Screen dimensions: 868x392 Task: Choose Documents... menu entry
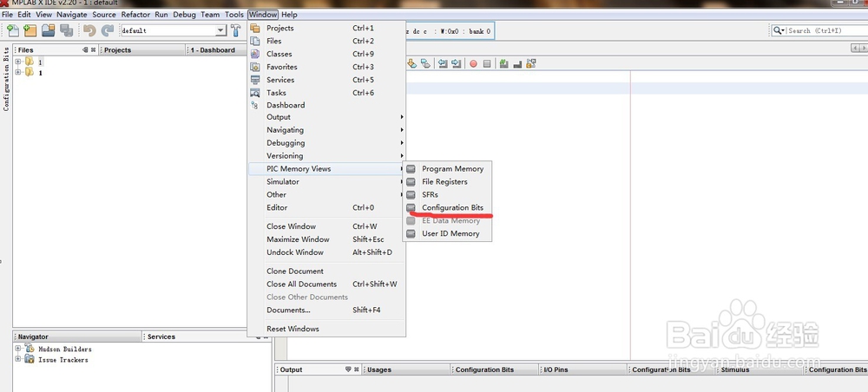coord(326,310)
